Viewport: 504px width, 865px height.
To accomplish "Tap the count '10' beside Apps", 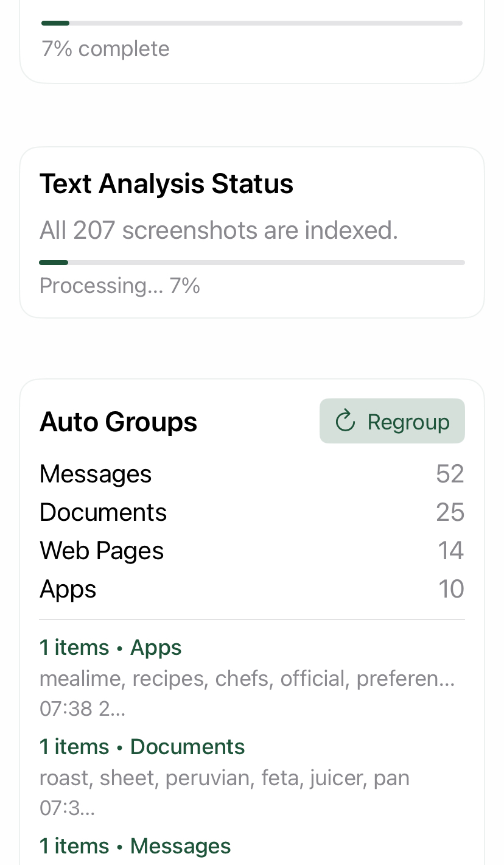I will point(450,589).
